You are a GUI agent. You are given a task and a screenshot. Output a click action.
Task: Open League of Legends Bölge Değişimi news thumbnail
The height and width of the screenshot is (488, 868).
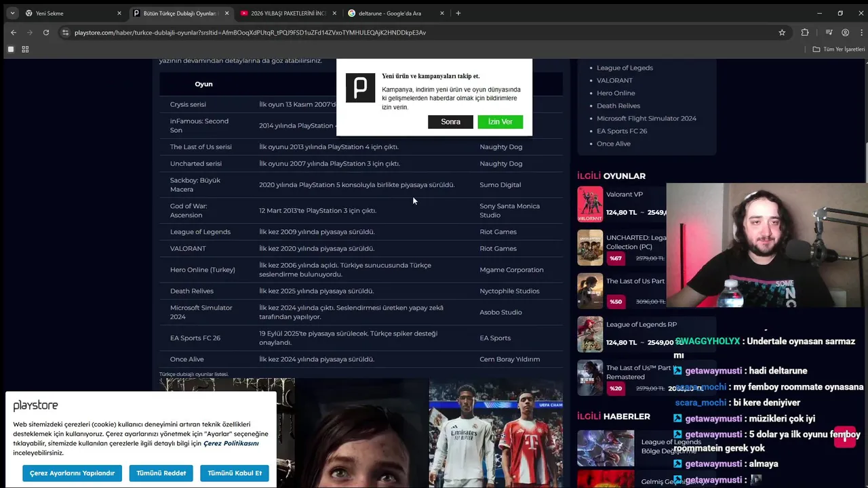click(606, 448)
